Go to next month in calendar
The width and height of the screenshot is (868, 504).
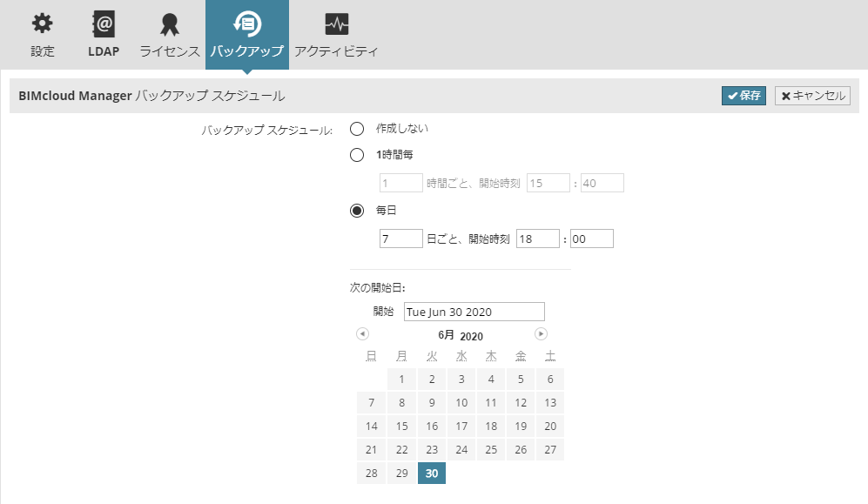541,333
